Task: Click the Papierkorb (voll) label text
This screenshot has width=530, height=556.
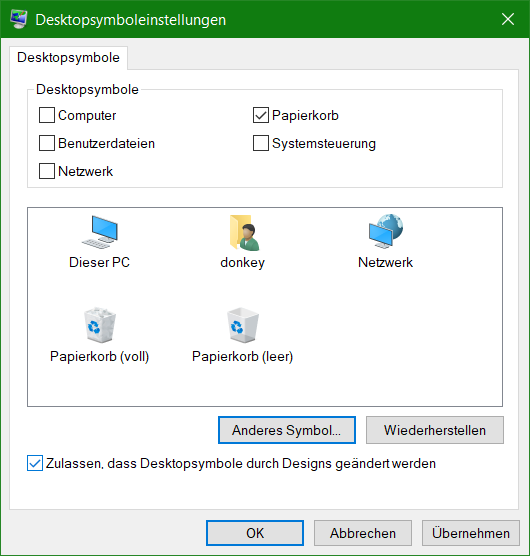Action: tap(100, 356)
